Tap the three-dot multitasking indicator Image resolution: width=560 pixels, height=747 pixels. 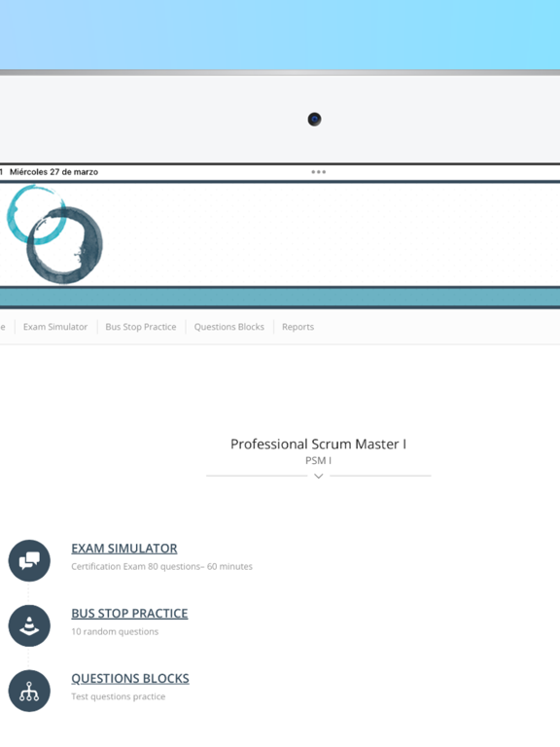(x=319, y=172)
